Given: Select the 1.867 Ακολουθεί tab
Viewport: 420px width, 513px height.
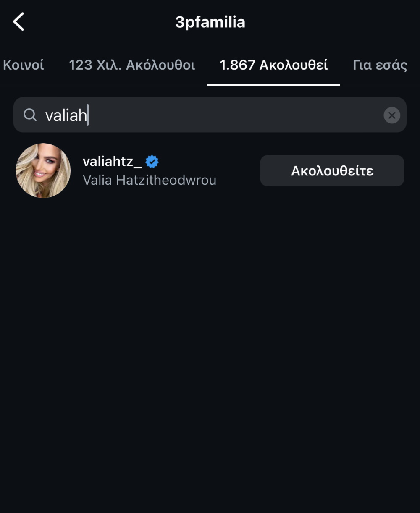Looking at the screenshot, I should [x=273, y=65].
